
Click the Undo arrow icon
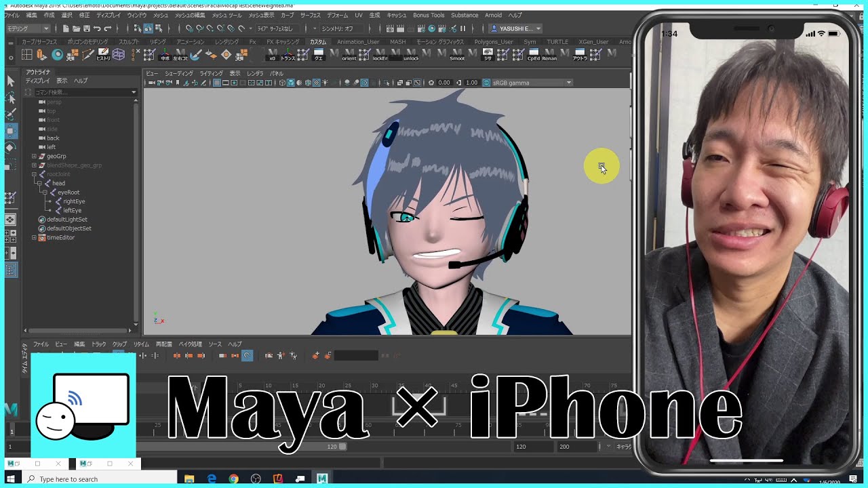point(97,28)
